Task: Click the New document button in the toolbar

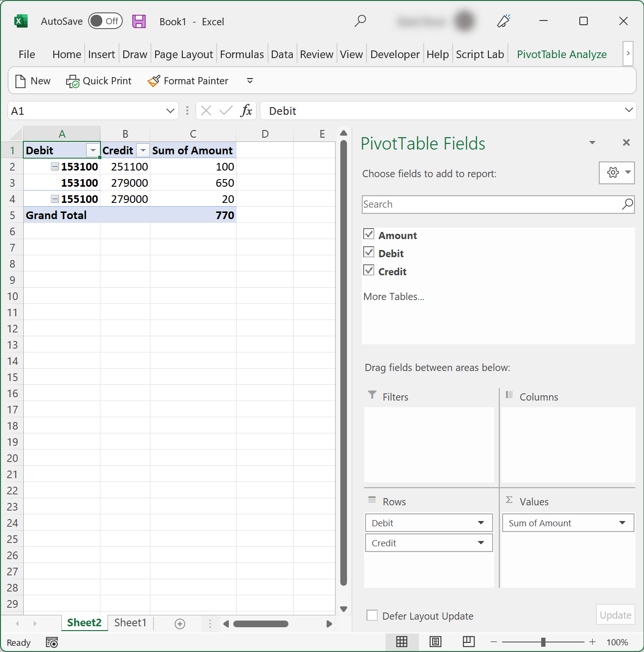Action: (x=33, y=81)
